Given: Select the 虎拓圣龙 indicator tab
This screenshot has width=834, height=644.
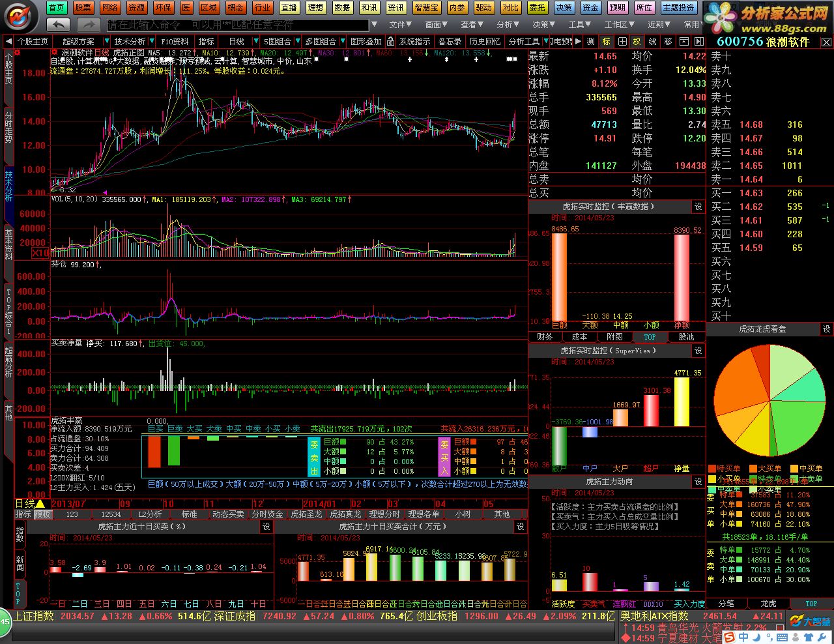Looking at the screenshot, I should coord(306,514).
